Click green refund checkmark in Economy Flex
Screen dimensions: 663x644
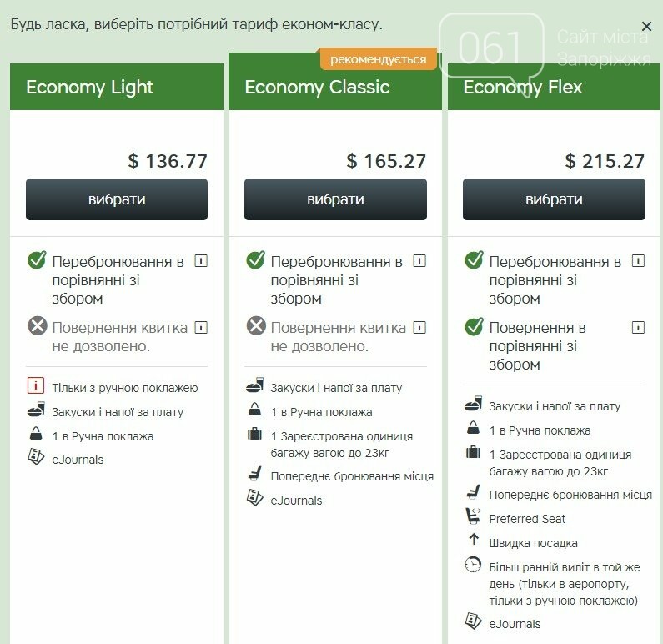pos(474,326)
